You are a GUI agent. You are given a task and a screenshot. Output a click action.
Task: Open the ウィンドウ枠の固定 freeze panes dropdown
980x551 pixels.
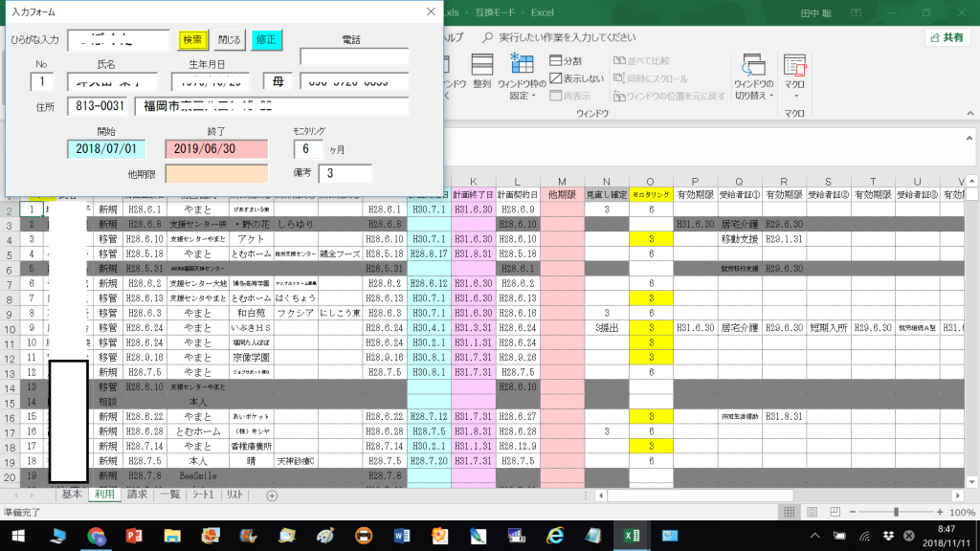click(x=523, y=91)
